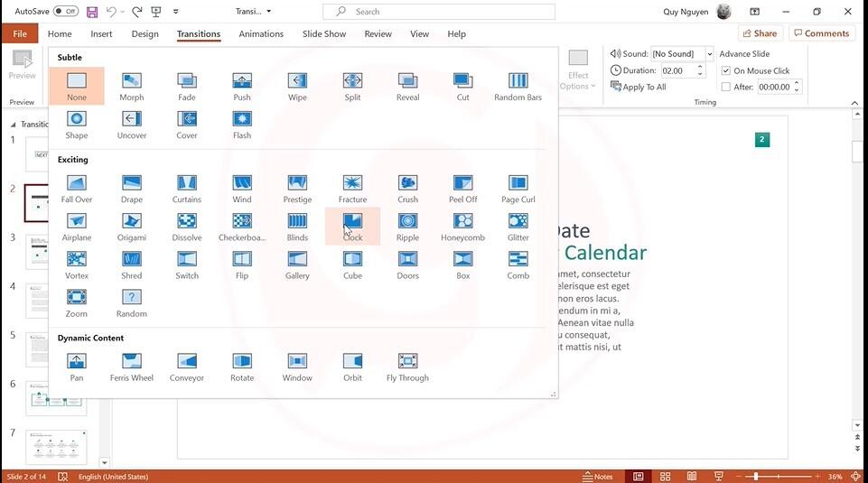Image resolution: width=868 pixels, height=483 pixels.
Task: Click the Duration input field
Action: point(678,70)
